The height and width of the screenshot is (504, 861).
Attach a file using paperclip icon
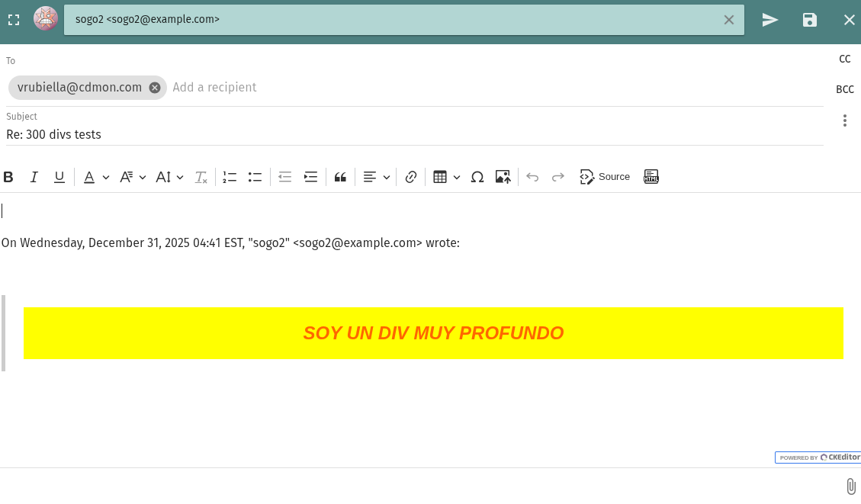851,486
